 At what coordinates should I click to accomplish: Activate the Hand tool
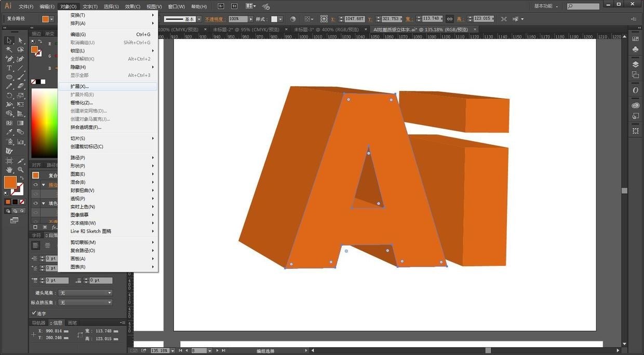[9, 169]
